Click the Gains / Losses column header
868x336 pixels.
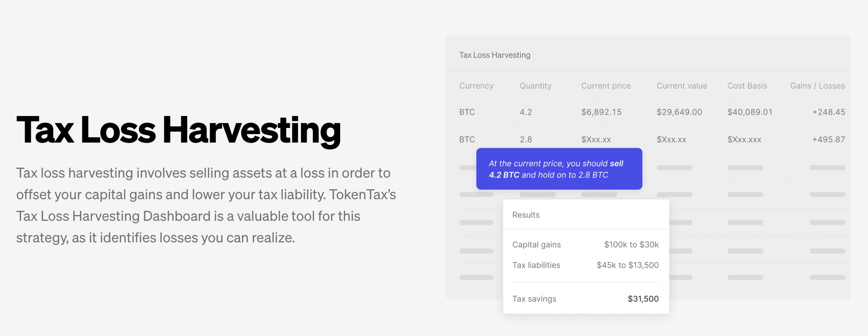coord(818,86)
